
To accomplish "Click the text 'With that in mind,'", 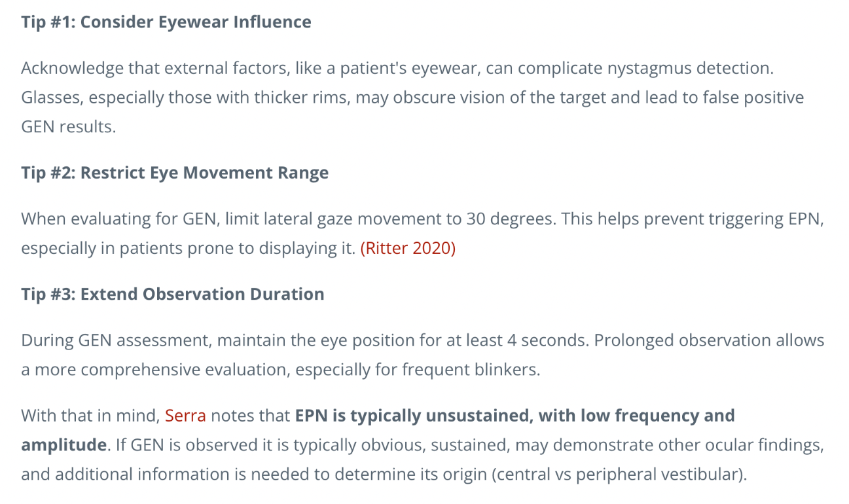I will tap(90, 416).
